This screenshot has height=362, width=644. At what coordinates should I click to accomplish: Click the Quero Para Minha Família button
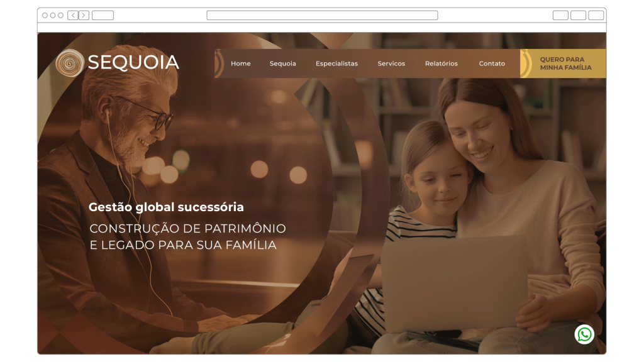coord(563,63)
